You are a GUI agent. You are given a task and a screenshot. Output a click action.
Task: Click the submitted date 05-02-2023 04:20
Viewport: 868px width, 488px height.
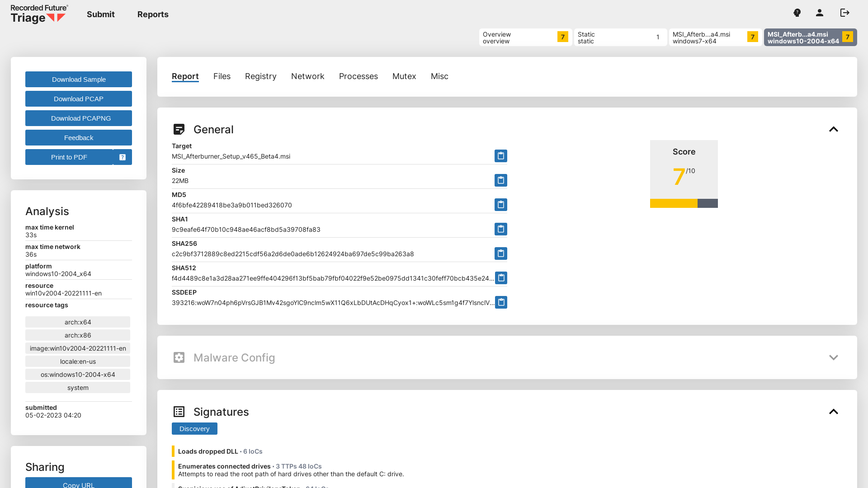[53, 415]
